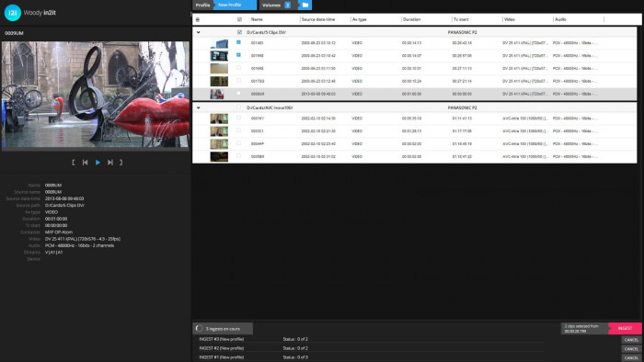Step forward using the next-frame icon
This screenshot has height=362, width=644.
pos(110,163)
